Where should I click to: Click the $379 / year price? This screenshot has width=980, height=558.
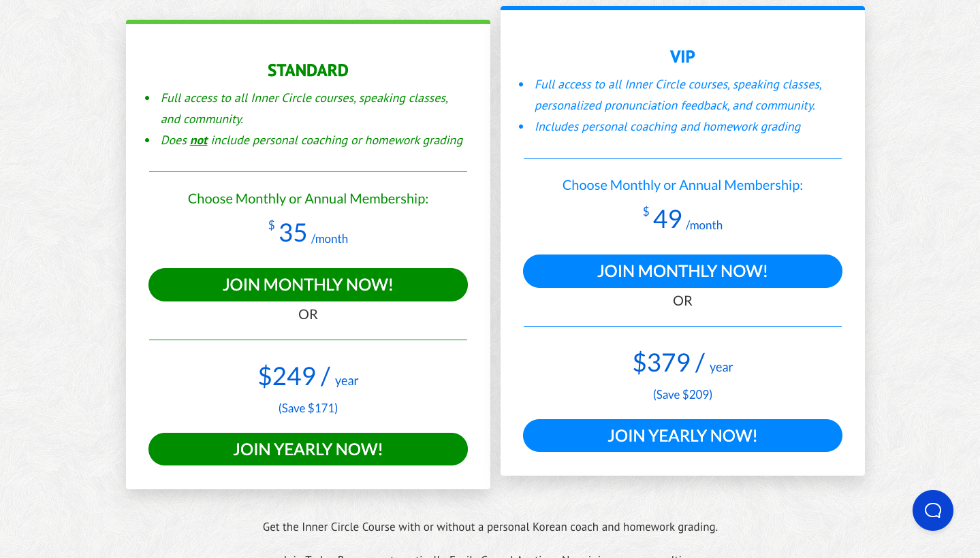[x=682, y=363]
